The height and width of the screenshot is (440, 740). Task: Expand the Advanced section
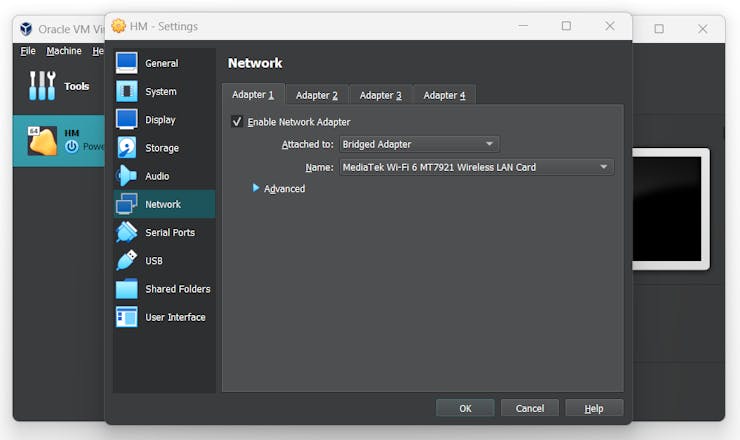[257, 188]
